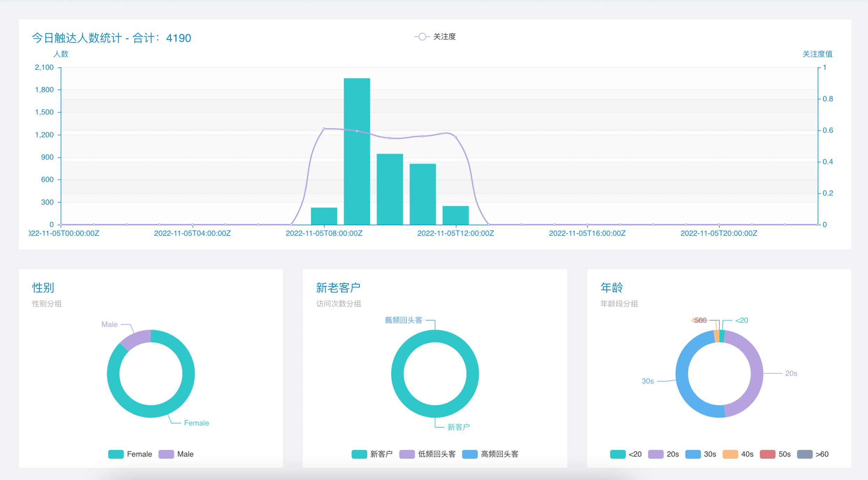Viewport: 868px width, 480px height.
Task: Click the 30s pie label
Action: (648, 381)
